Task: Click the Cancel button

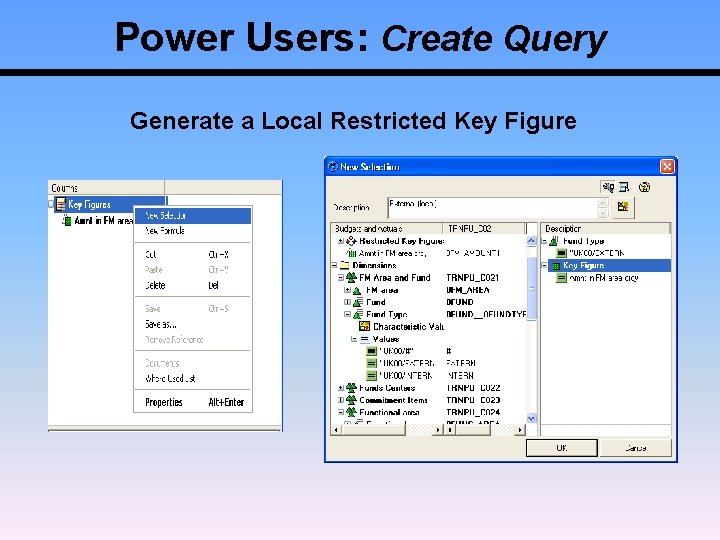Action: click(x=636, y=448)
